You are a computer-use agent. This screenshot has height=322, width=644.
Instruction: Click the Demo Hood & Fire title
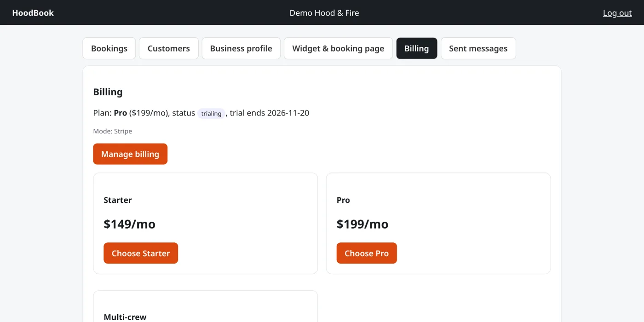(x=324, y=13)
